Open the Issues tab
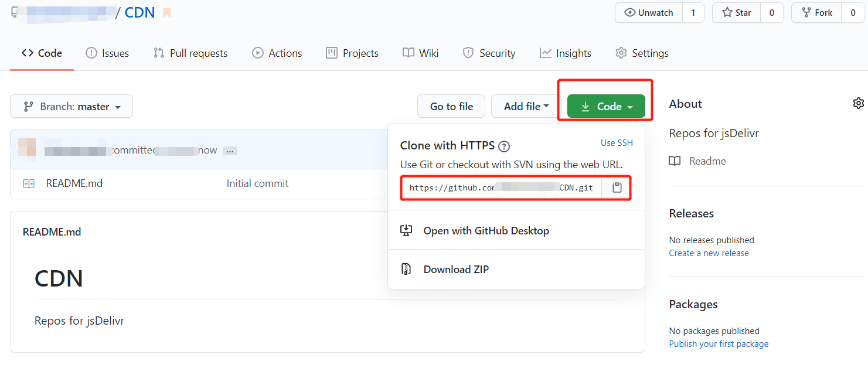This screenshot has height=368, width=868. [107, 53]
